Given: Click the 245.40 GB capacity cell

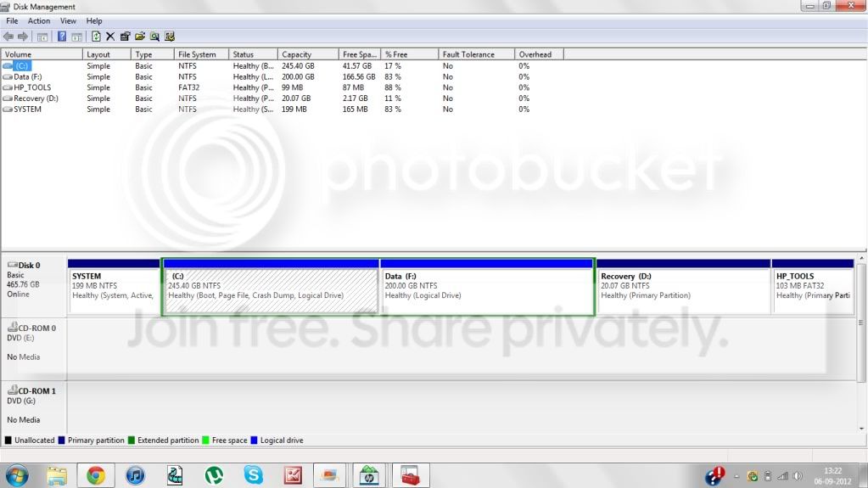Looking at the screenshot, I should pyautogui.click(x=298, y=65).
